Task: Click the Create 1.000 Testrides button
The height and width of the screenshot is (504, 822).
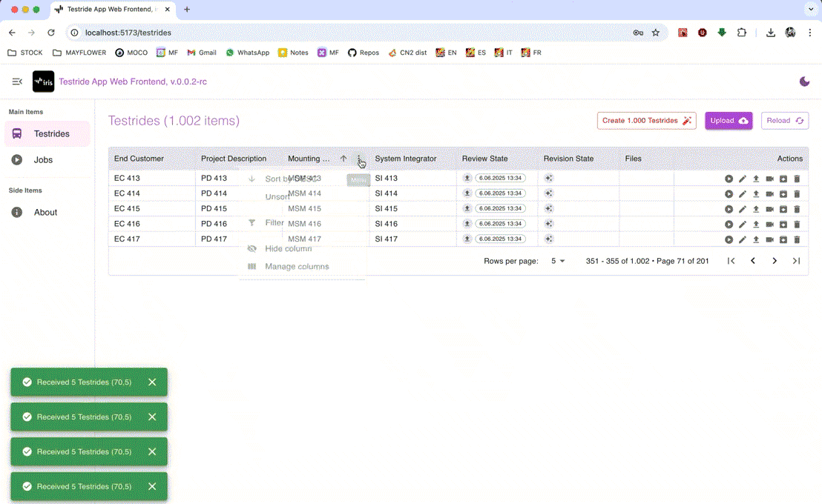Action: pyautogui.click(x=646, y=121)
